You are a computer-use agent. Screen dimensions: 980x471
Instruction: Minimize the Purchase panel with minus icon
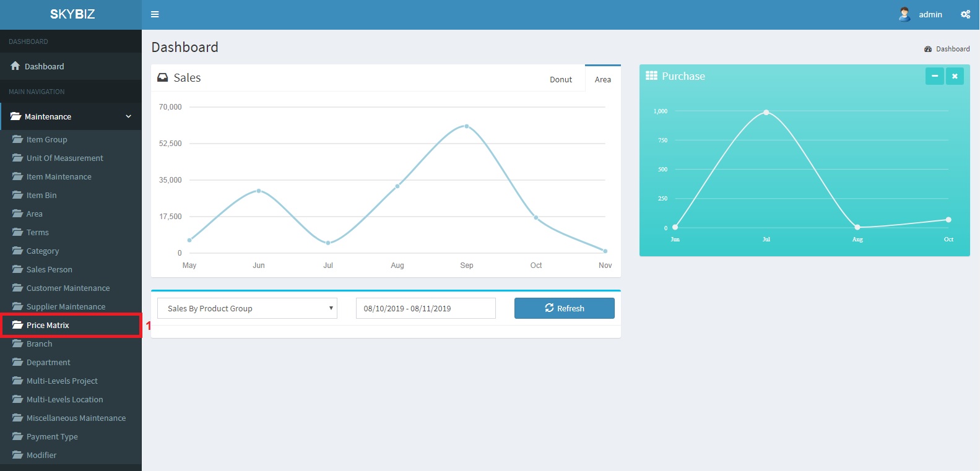934,76
